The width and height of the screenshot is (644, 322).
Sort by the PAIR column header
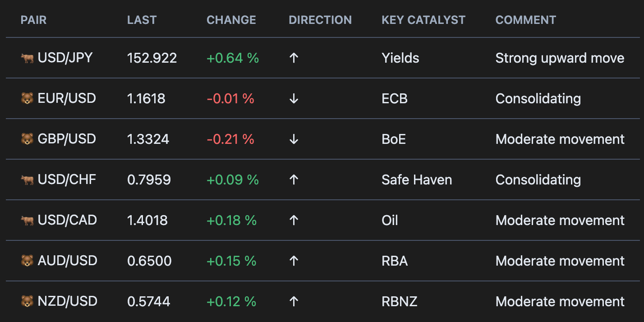[33, 20]
